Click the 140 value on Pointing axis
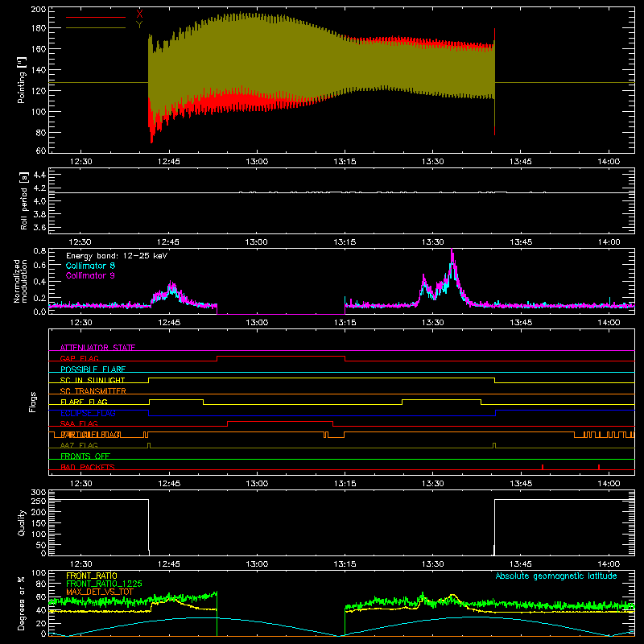Image resolution: width=644 pixels, height=644 pixels. (x=39, y=70)
